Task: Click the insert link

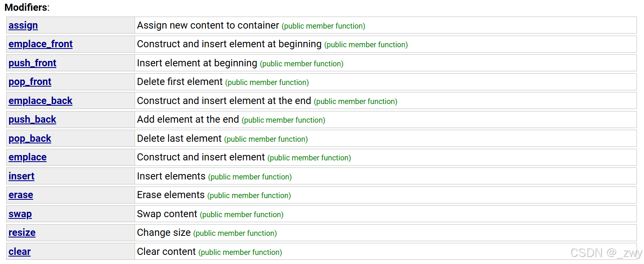Action: pyautogui.click(x=22, y=176)
